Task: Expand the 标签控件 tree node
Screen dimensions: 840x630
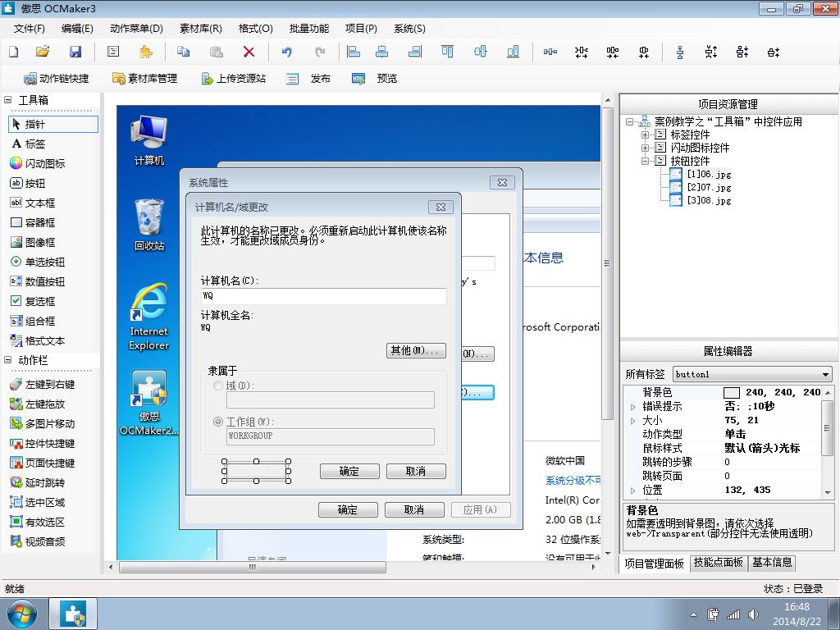Action: pyautogui.click(x=645, y=135)
